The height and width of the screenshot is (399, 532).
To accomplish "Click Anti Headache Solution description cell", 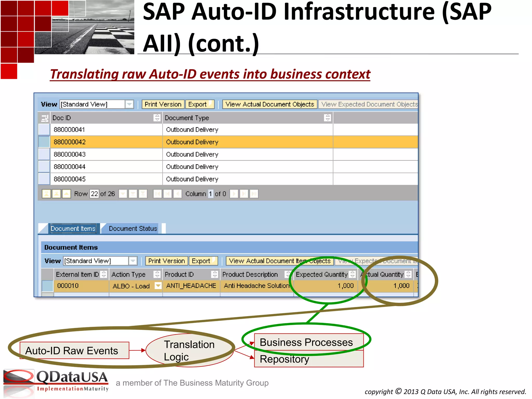I will [257, 286].
